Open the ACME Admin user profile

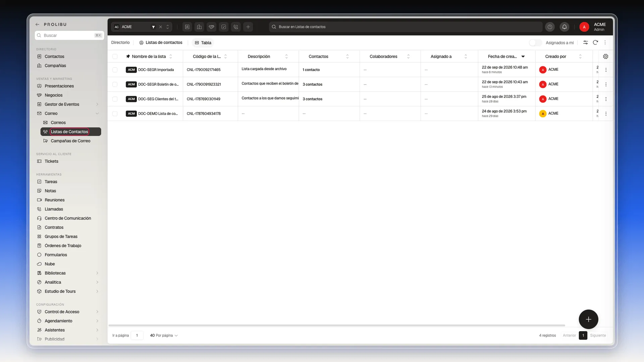coord(593,27)
